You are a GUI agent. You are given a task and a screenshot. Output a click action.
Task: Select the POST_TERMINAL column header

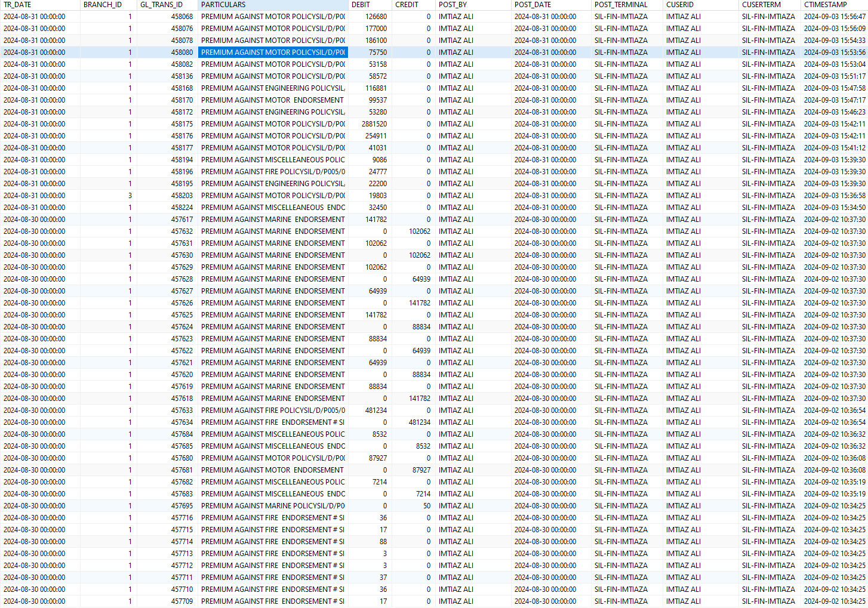point(627,5)
